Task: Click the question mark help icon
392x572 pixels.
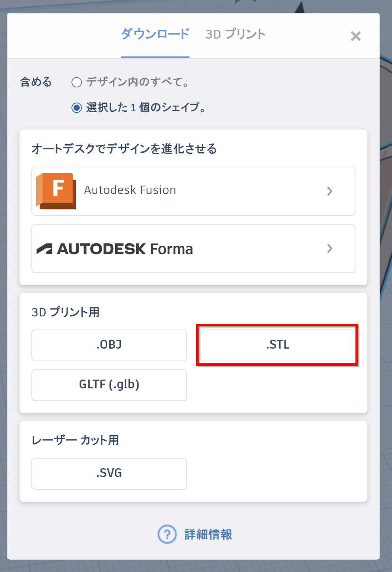Action: click(167, 534)
